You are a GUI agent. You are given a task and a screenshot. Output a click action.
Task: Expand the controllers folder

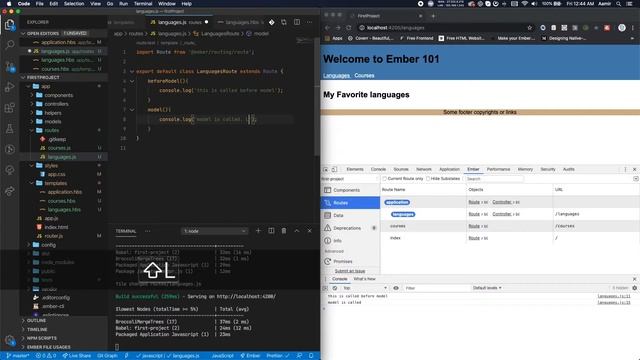coord(56,104)
